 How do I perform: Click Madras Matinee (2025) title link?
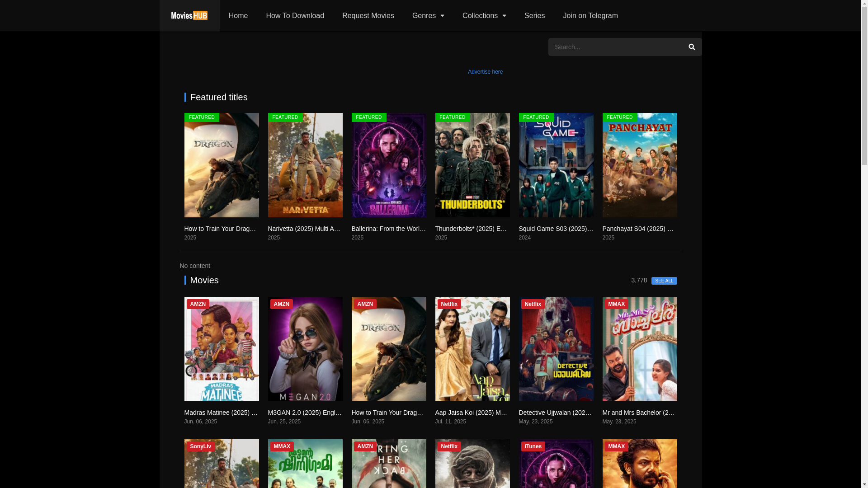pos(222,413)
